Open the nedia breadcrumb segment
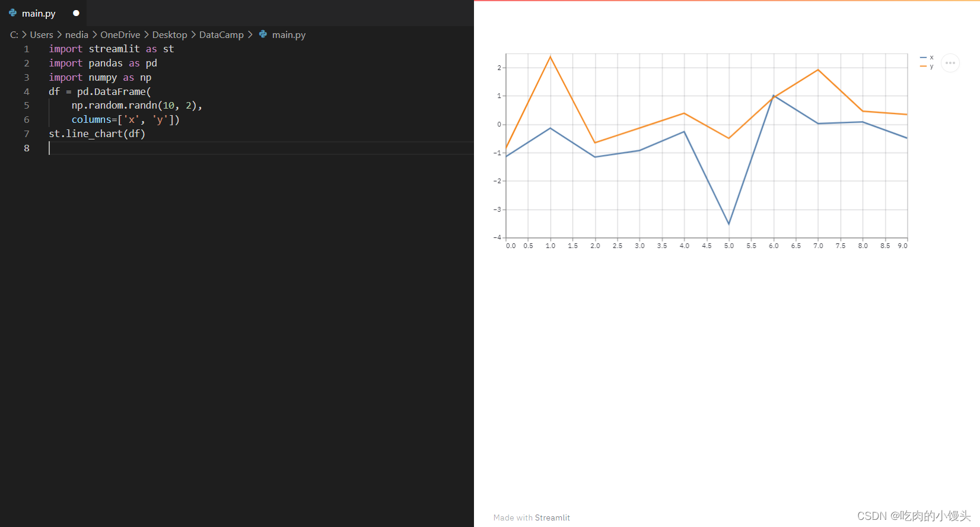This screenshot has height=527, width=980. (77, 35)
